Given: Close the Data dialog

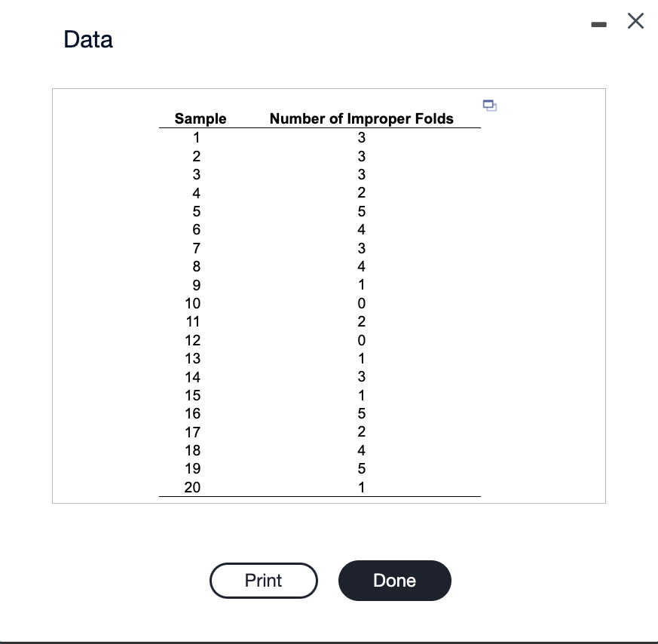Looking at the screenshot, I should [x=635, y=20].
